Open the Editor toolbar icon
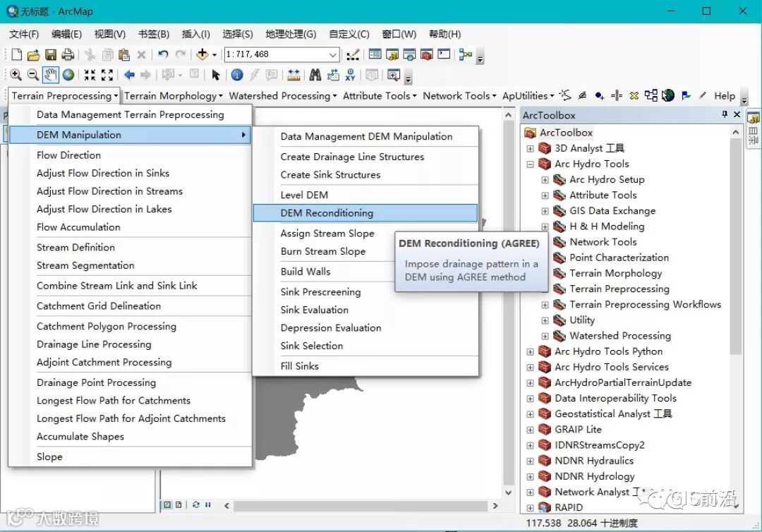The image size is (762, 532). click(353, 54)
